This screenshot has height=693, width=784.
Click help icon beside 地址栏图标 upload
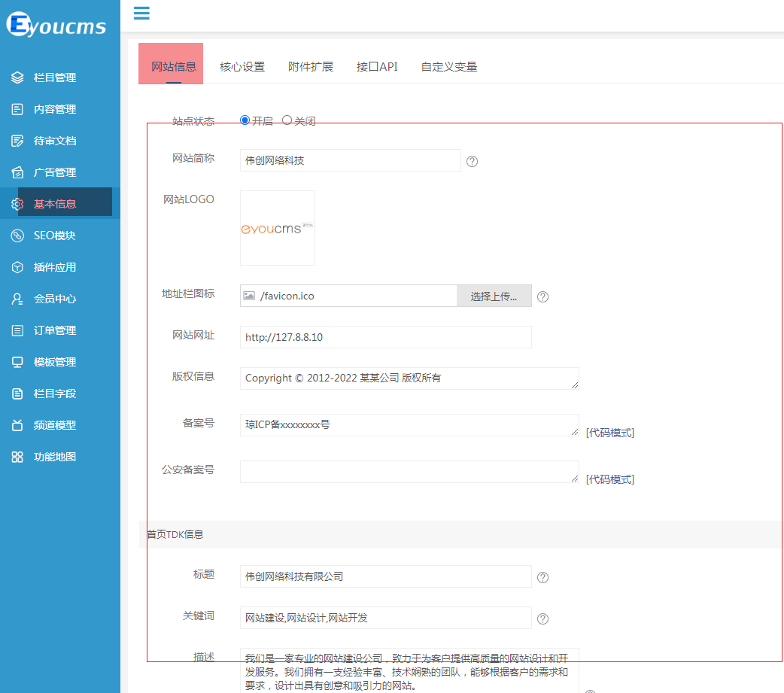click(x=542, y=297)
